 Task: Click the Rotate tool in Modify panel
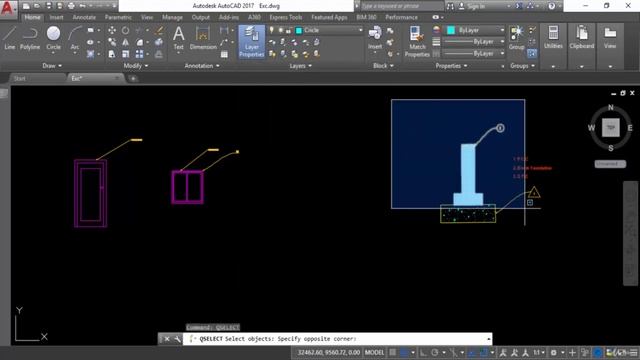coord(125,30)
